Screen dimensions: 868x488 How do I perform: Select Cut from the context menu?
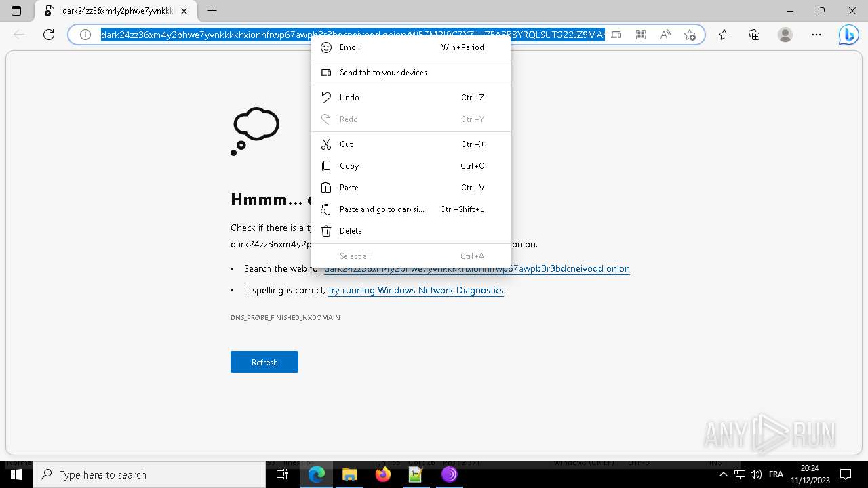410,144
